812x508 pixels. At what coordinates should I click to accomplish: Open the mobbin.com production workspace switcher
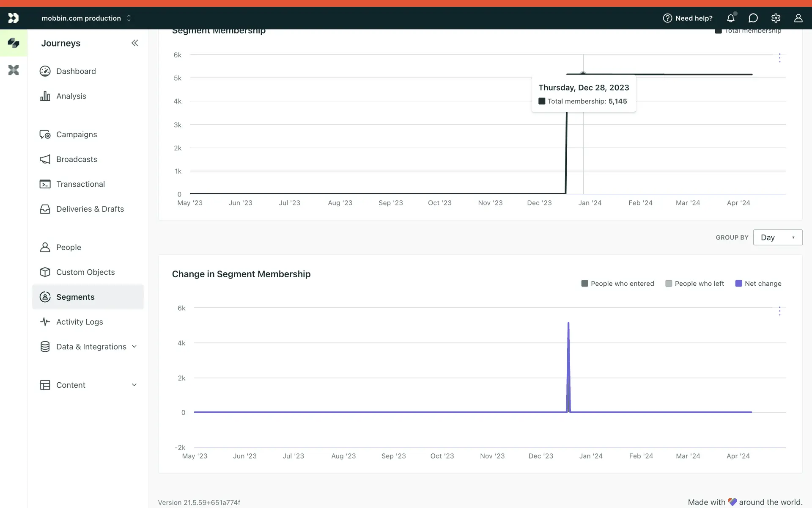(x=87, y=18)
